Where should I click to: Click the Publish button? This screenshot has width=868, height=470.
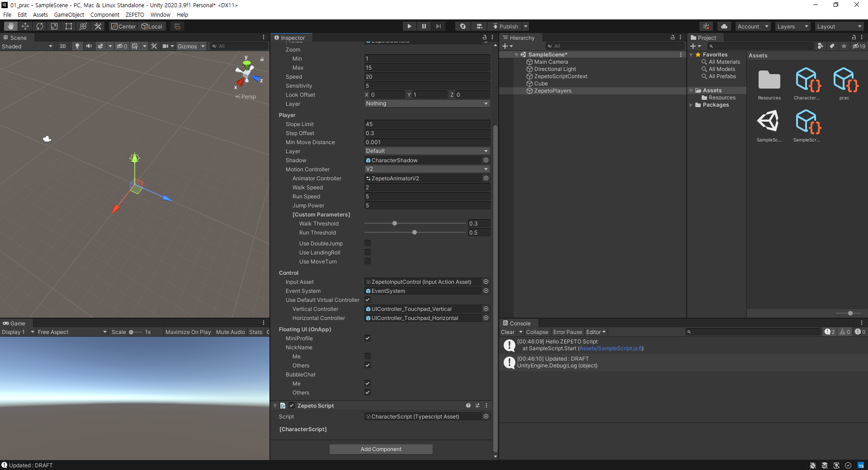(x=505, y=26)
